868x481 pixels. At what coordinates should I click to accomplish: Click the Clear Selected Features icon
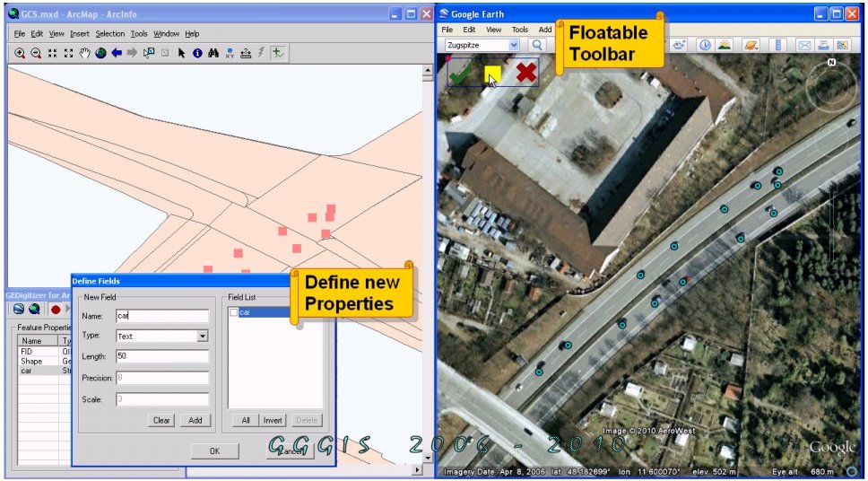164,53
